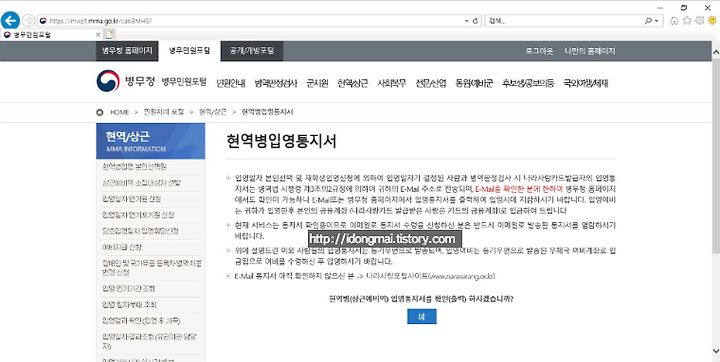This screenshot has width=720, height=362.
Task: Click the 로그아웃 link
Action: click(x=540, y=51)
